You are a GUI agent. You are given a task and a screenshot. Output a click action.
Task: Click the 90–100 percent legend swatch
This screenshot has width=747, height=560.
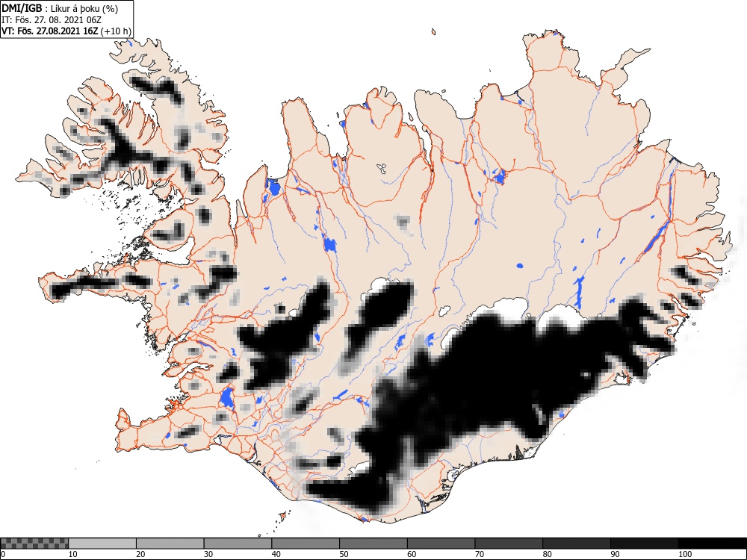click(x=644, y=544)
